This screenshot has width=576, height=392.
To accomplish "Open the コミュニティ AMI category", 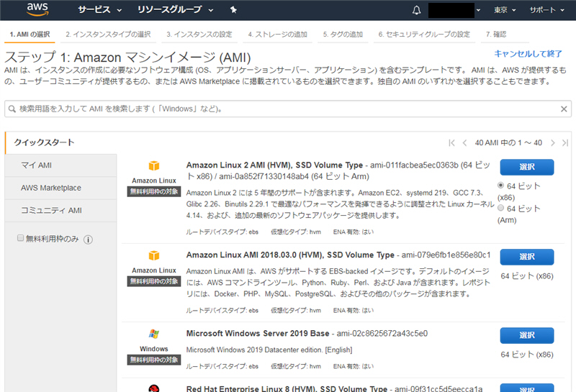I will (x=61, y=211).
